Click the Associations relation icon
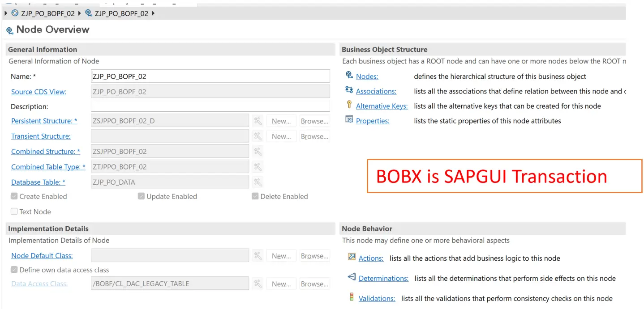 coord(349,91)
